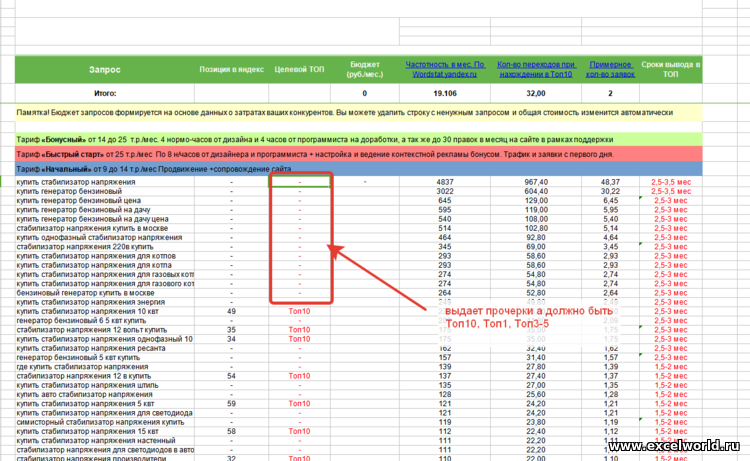This screenshot has width=750, height=461.
Task: Select 'Топ10' cell in the '15 квт' row
Action: pyautogui.click(x=299, y=431)
